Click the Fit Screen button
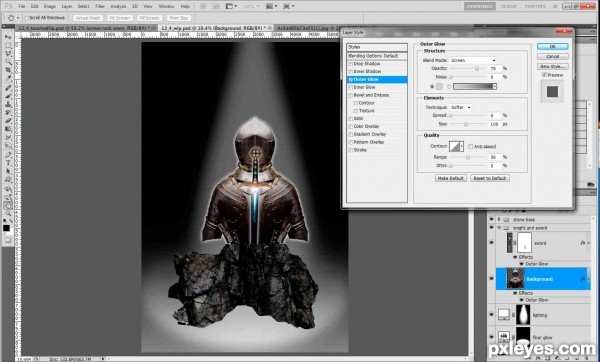The image size is (600, 362). [x=120, y=18]
